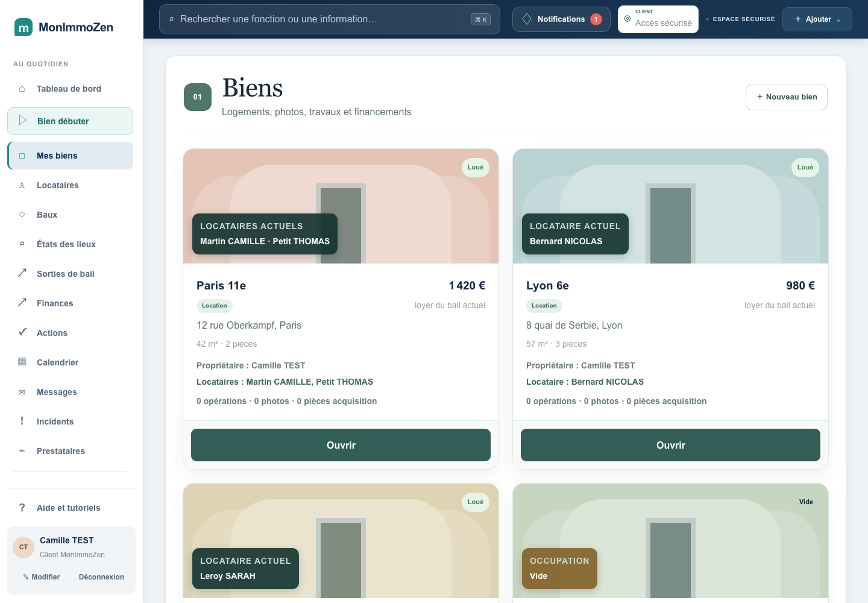Select Messages in the sidebar
The image size is (868, 603).
point(70,392)
